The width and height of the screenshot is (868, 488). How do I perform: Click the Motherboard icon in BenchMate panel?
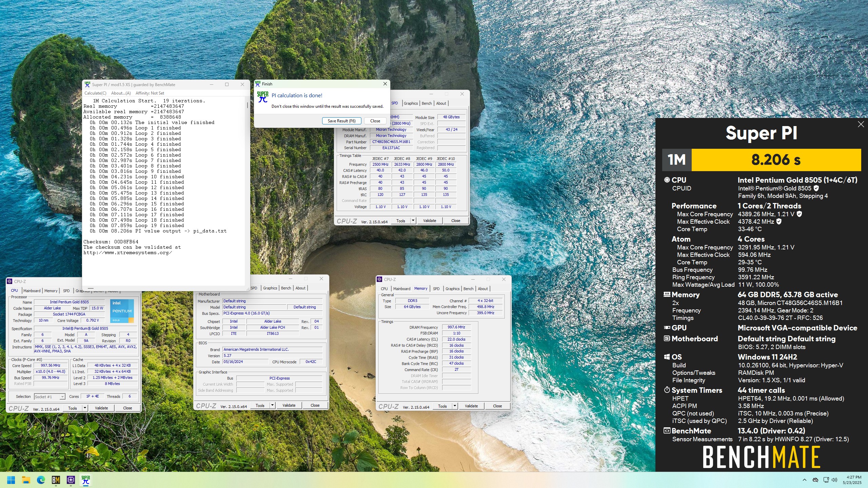tap(667, 339)
